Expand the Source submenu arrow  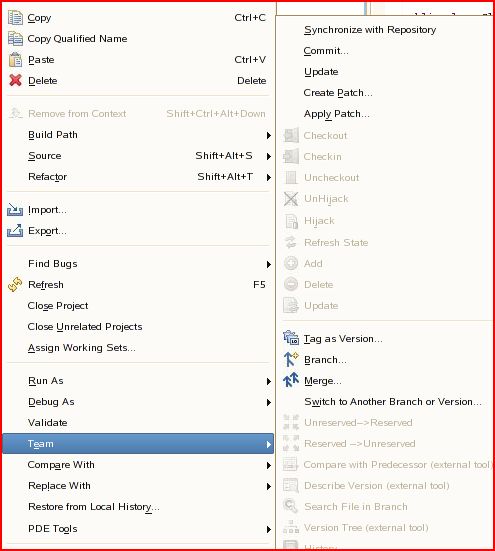269,156
